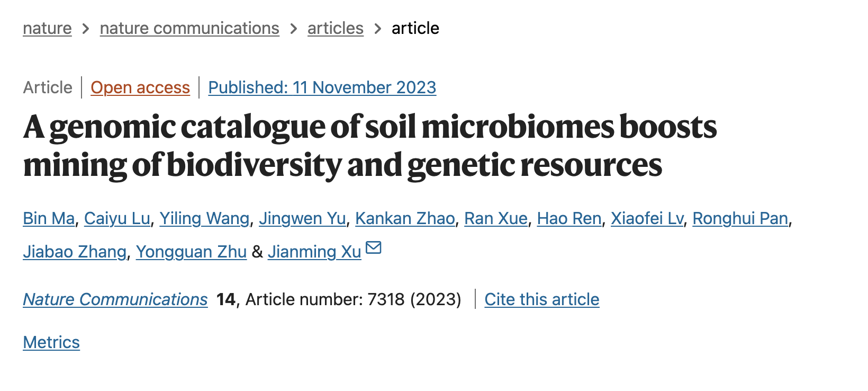Open the Metrics link
868x391 pixels.
click(51, 342)
